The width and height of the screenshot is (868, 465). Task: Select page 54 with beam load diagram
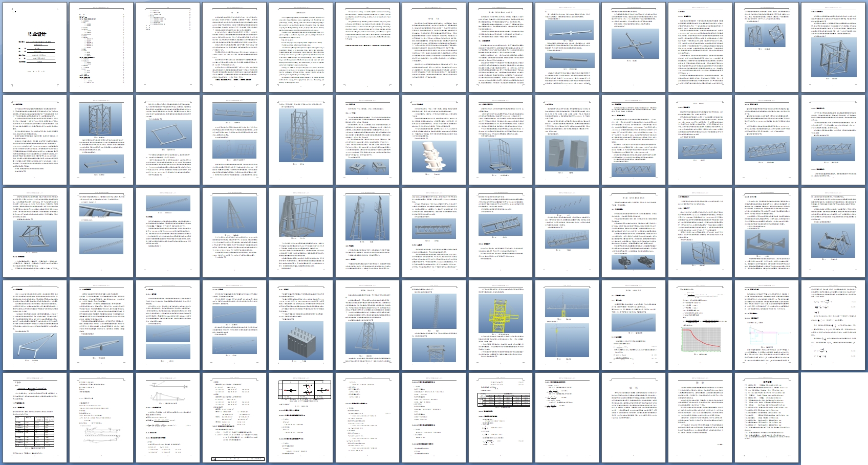(101, 417)
